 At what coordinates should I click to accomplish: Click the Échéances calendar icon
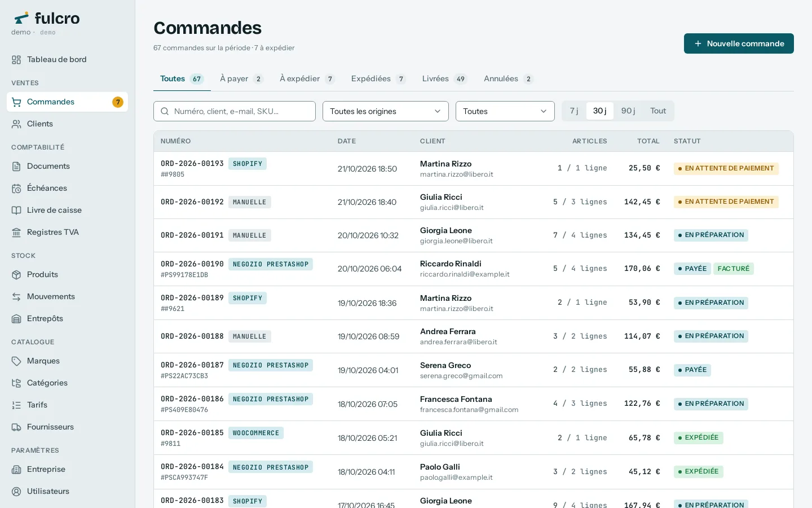tap(16, 189)
